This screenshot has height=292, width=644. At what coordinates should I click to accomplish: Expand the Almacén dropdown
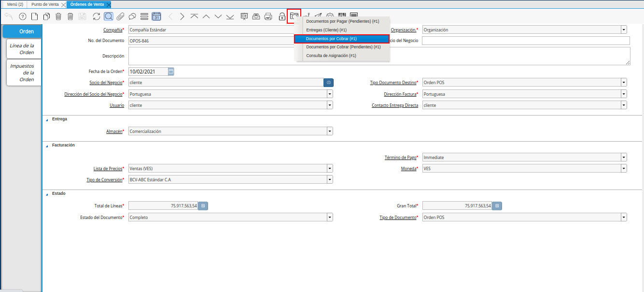pos(330,131)
